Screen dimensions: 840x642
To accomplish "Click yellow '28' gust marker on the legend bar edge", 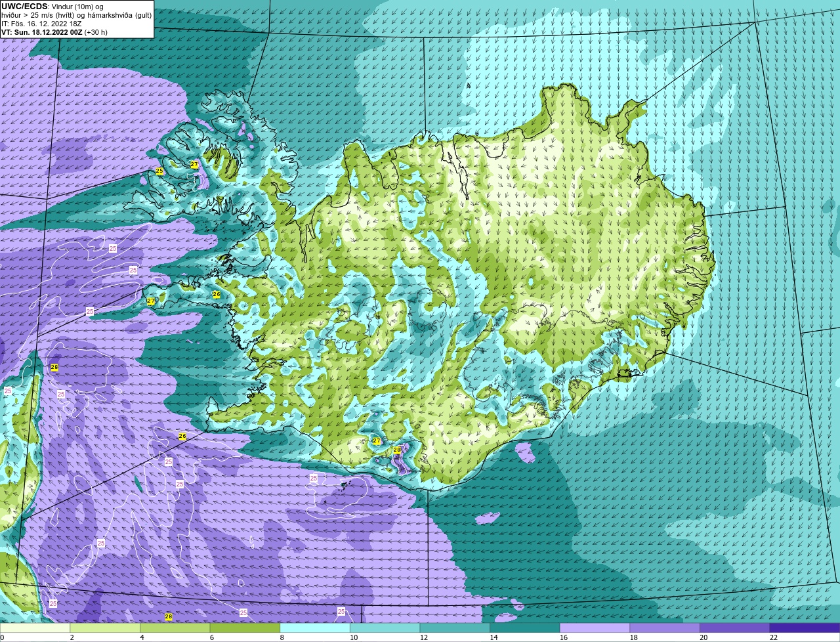I will coord(169,617).
